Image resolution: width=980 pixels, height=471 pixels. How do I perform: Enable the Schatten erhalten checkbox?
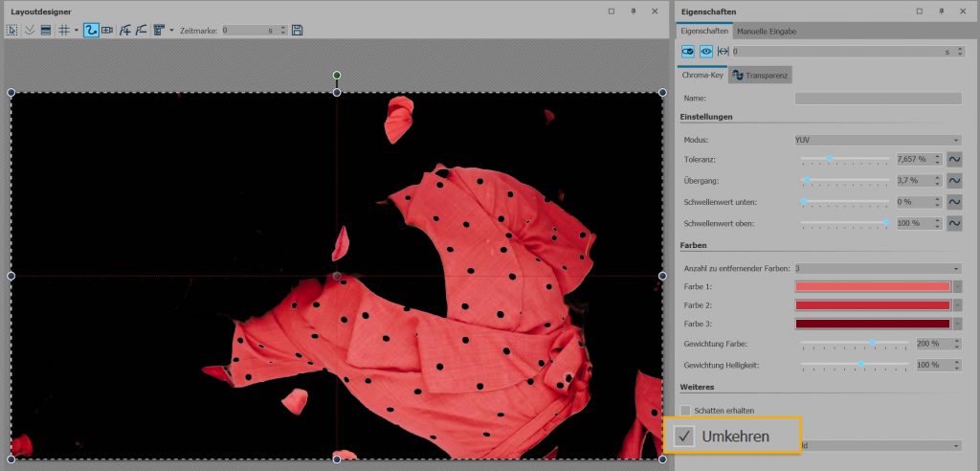pyautogui.click(x=685, y=410)
